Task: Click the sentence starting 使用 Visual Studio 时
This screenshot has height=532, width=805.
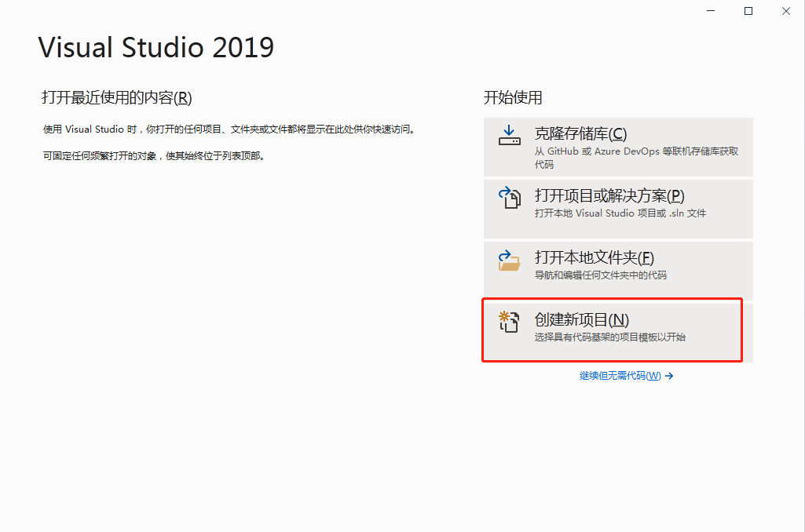Action: click(229, 129)
